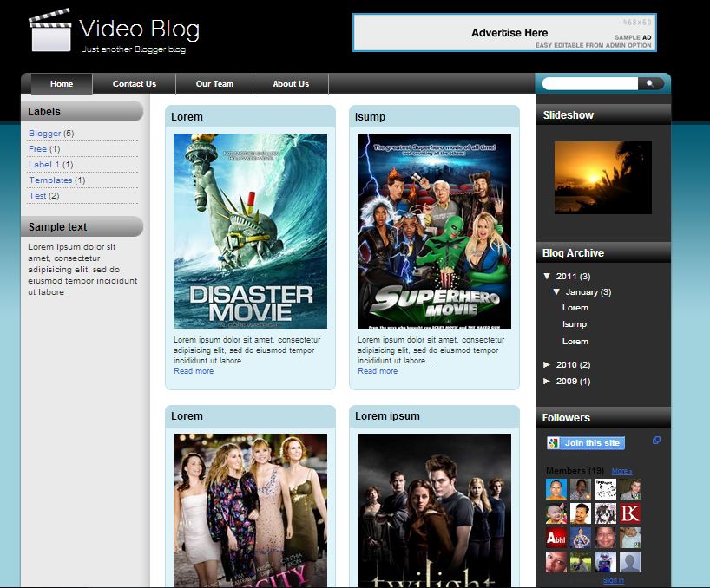Click the sunset slideshow image
The image size is (710, 588).
603,177
